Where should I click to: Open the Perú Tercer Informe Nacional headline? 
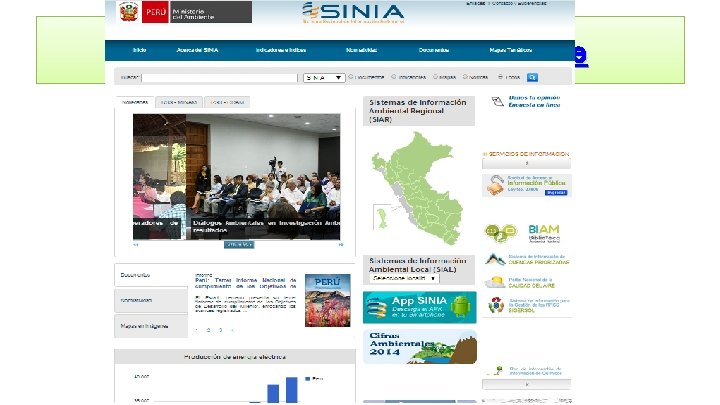coord(246,283)
